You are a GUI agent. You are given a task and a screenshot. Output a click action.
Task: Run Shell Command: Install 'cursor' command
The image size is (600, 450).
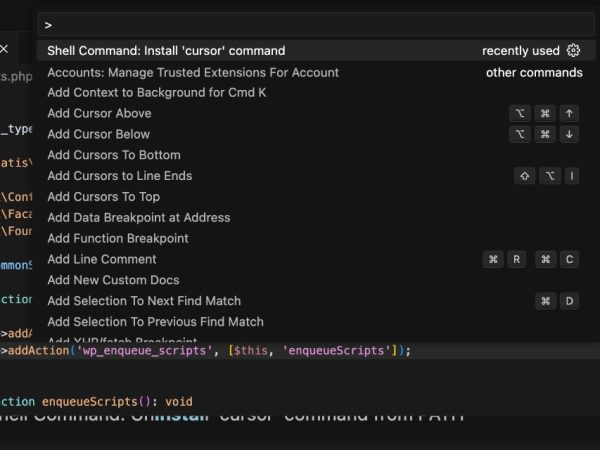pyautogui.click(x=316, y=51)
